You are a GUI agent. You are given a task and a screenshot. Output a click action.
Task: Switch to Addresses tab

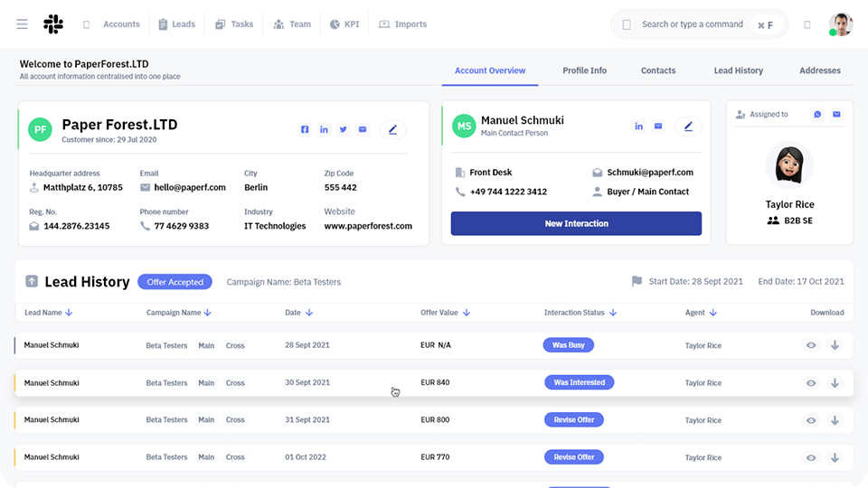(x=820, y=70)
